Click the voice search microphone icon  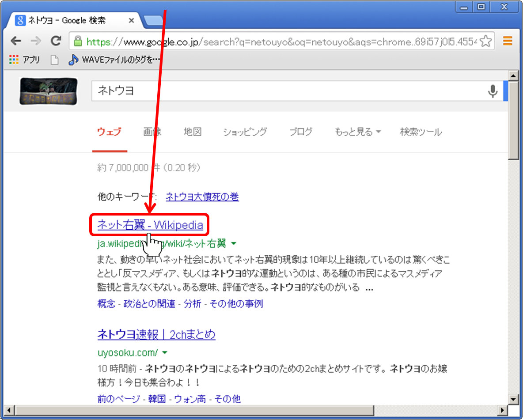(492, 91)
